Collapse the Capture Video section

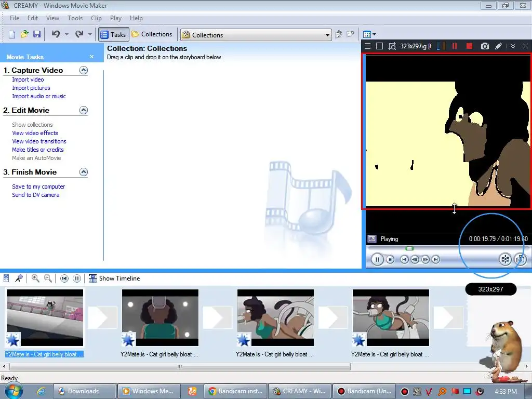tap(84, 70)
